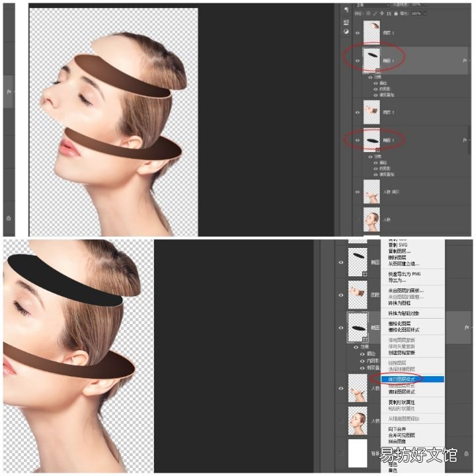Toggle 内阴影 effect eye under 椭圆 1
476x476 pixels.
click(376, 89)
